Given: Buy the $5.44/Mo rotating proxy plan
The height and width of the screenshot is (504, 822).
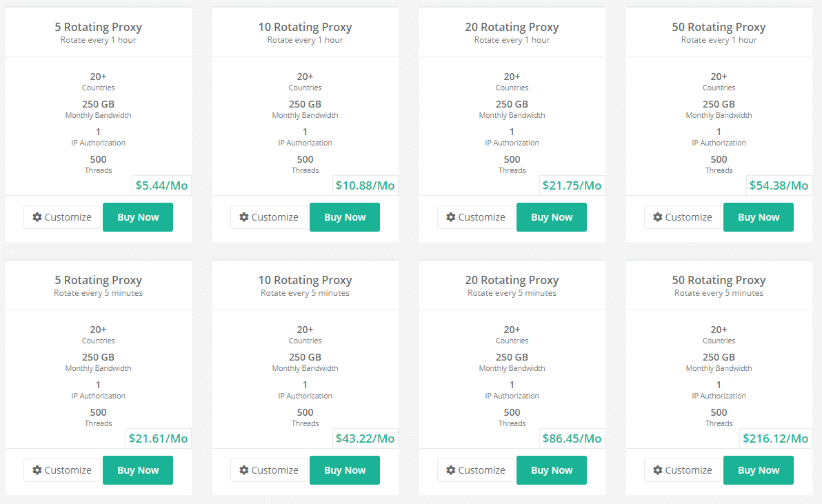Looking at the screenshot, I should tap(138, 217).
